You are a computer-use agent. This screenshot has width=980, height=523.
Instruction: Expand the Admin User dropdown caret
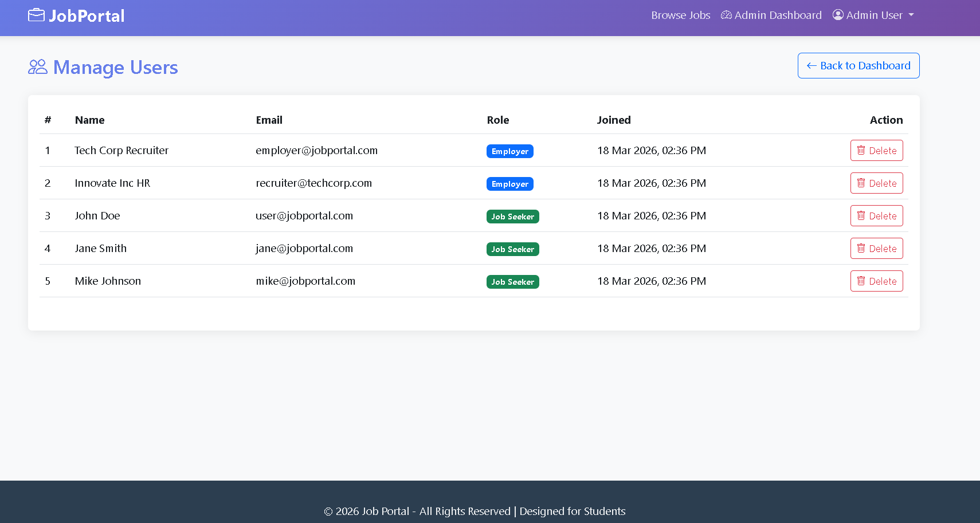pyautogui.click(x=911, y=15)
